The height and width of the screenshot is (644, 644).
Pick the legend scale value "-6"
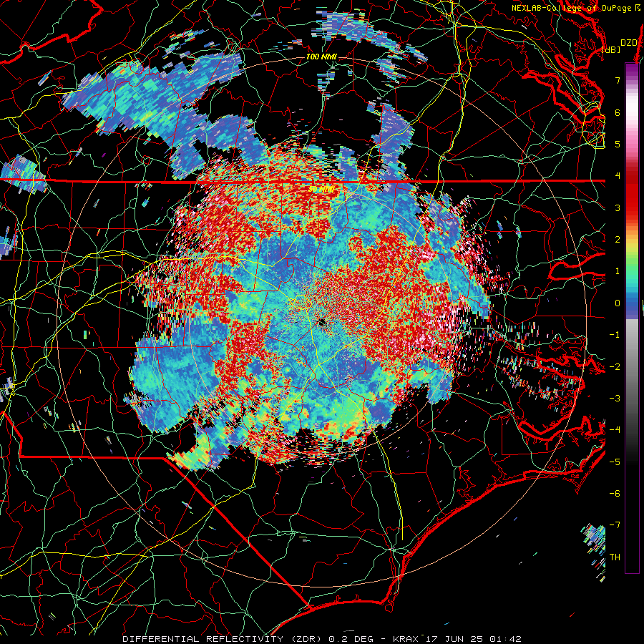point(615,494)
